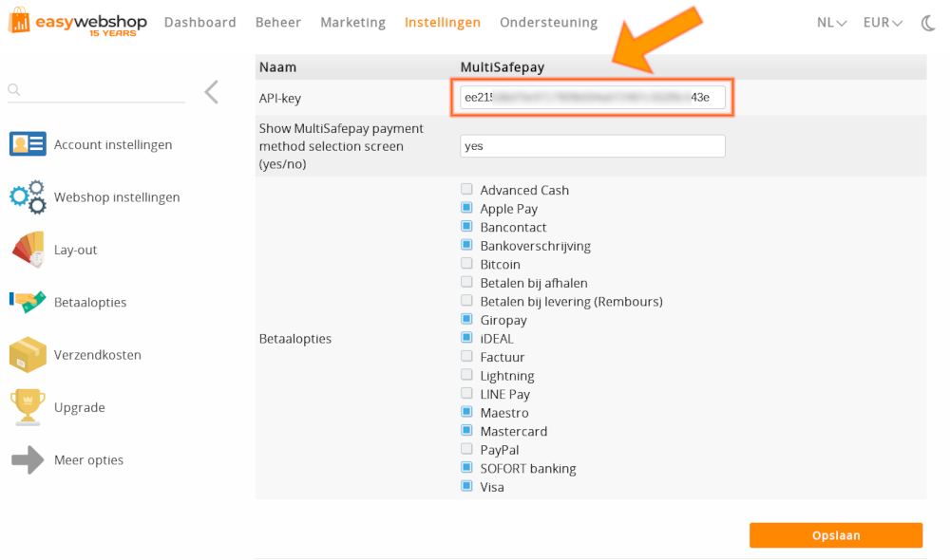Viewport: 950px width, 560px height.
Task: Open Upgrade via the trophy icon
Action: [28, 407]
